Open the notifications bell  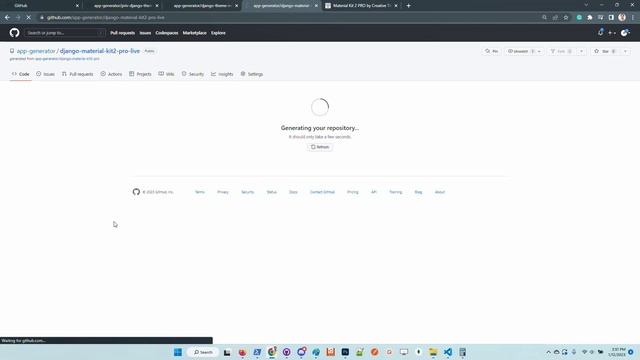click(x=600, y=33)
